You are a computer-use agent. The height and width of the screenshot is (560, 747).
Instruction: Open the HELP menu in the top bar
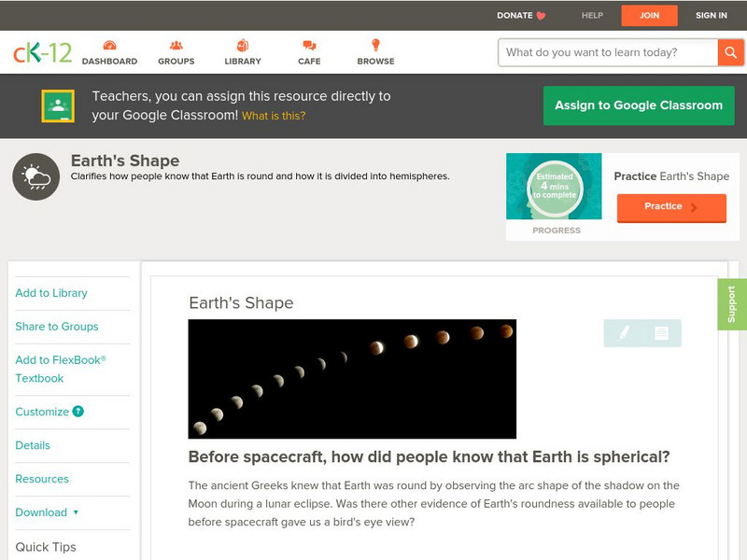(591, 15)
